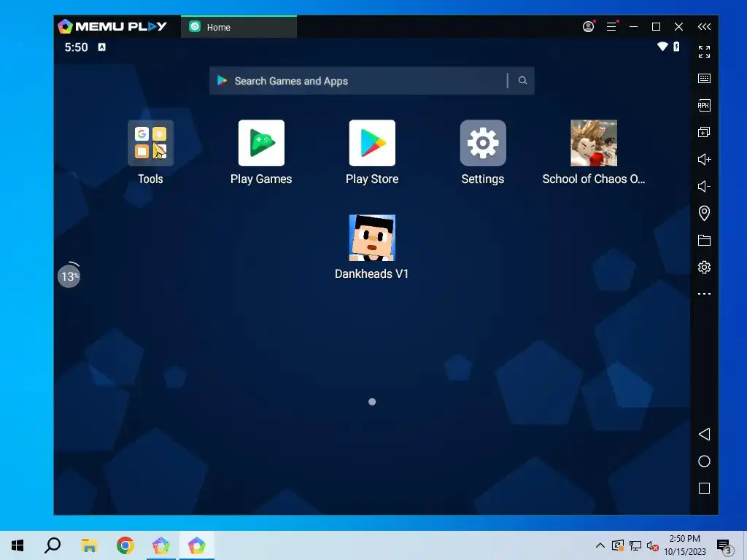This screenshot has height=560, width=747.
Task: Close the MEmu Play window
Action: tap(679, 27)
